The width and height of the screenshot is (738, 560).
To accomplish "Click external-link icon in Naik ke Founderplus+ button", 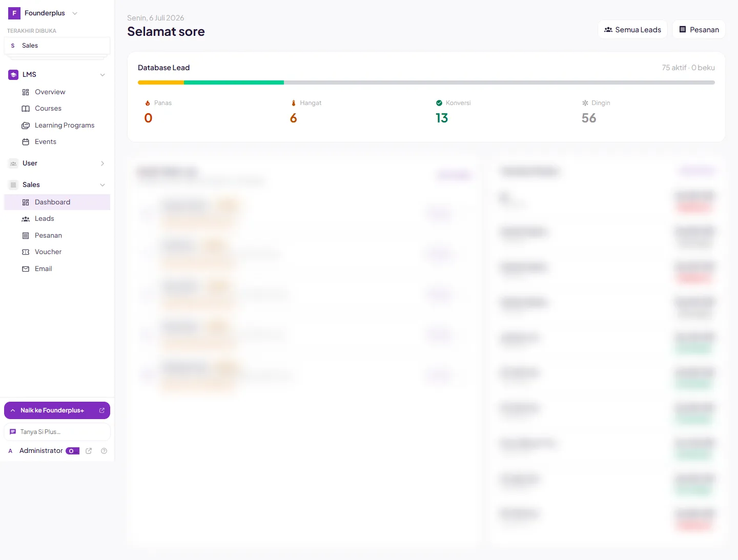I will [102, 410].
